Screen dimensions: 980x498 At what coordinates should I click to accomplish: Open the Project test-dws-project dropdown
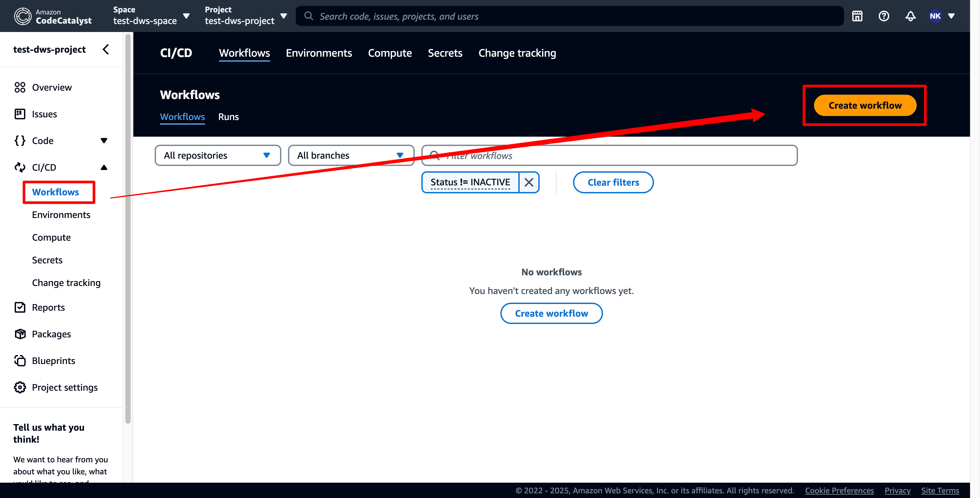246,16
